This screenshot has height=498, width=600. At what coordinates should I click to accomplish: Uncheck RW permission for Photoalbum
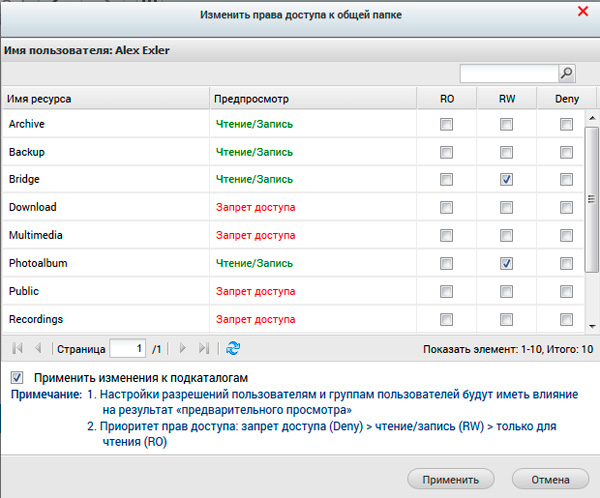(507, 264)
